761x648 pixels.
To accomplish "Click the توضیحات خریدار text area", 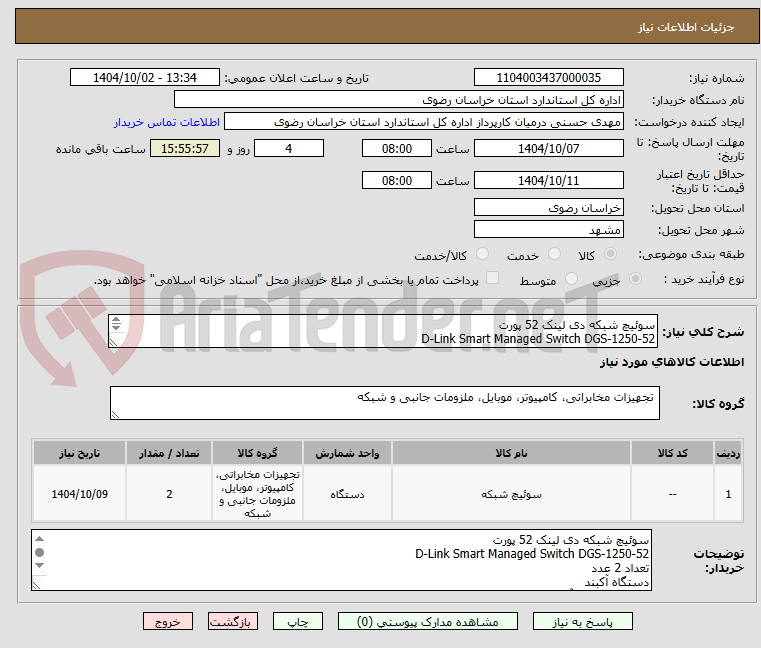I will click(x=341, y=560).
